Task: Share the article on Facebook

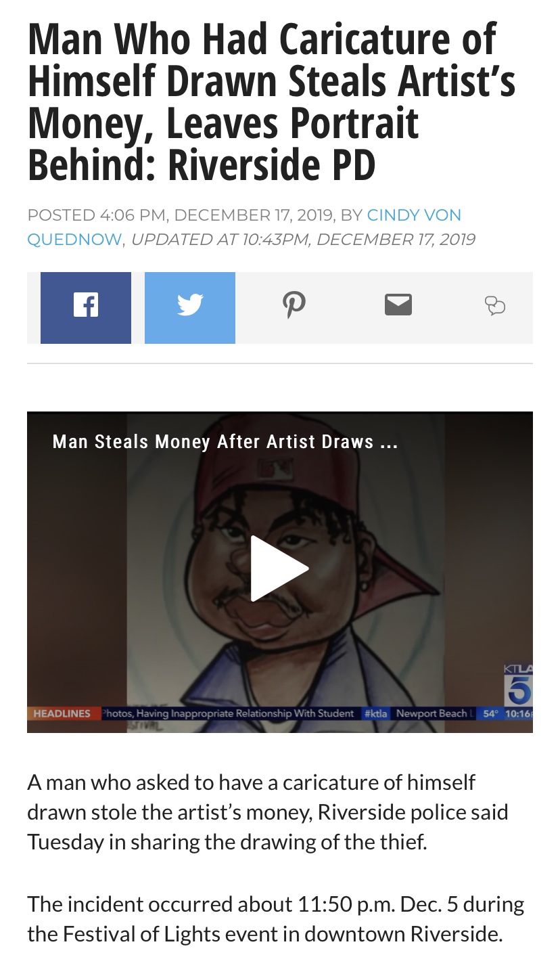Action: coord(86,308)
